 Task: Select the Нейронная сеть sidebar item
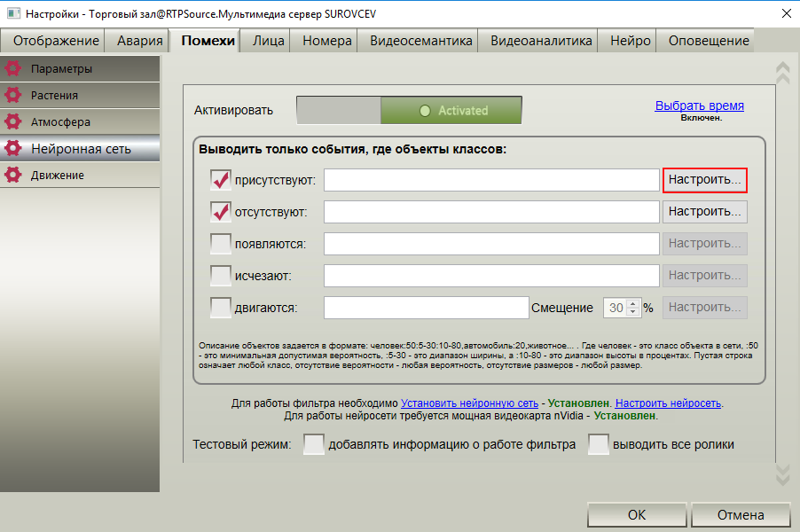(x=80, y=148)
